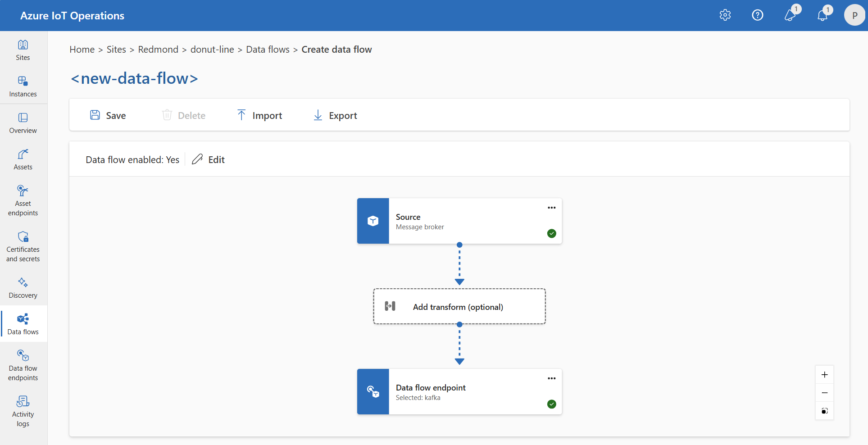Open more options on the Data flow endpoint card
Image resolution: width=868 pixels, height=445 pixels.
(x=551, y=378)
